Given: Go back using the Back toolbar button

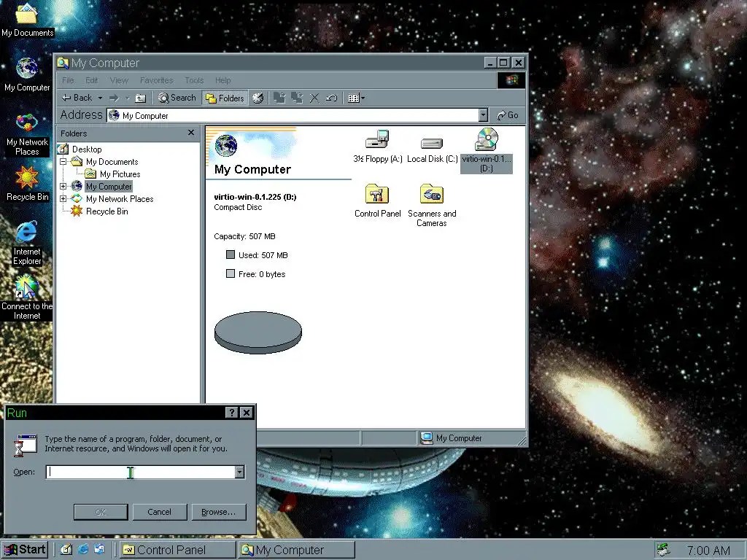Looking at the screenshot, I should (76, 98).
